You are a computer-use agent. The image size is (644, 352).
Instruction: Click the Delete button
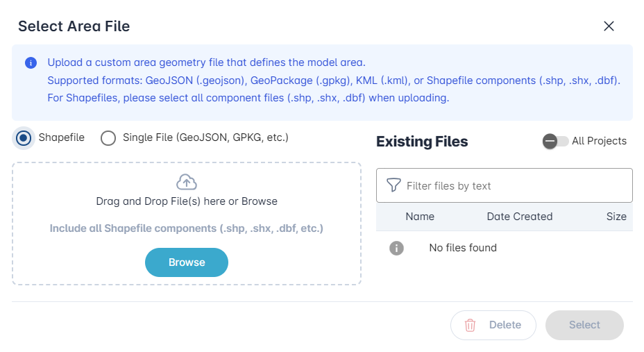(493, 326)
